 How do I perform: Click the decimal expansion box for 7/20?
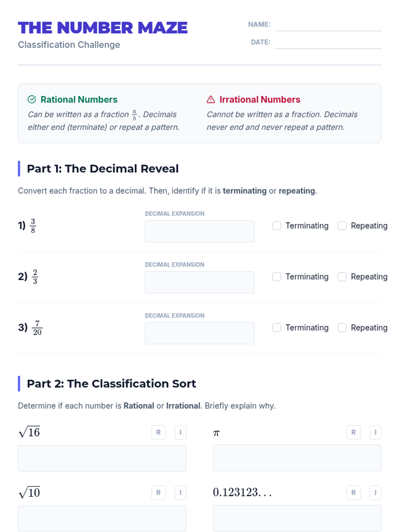pos(199,333)
